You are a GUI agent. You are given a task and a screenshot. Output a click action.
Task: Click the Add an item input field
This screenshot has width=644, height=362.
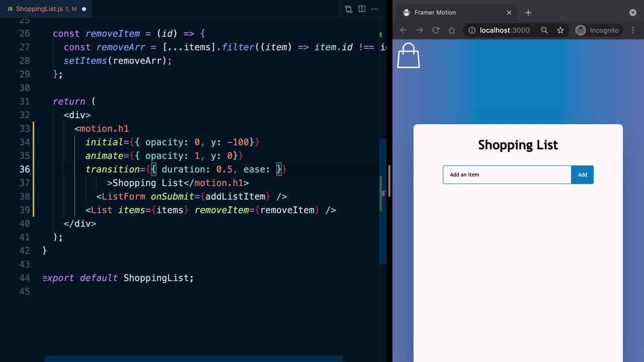pyautogui.click(x=507, y=174)
